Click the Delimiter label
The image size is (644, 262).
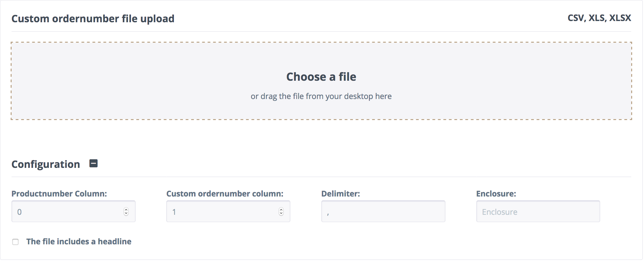(341, 194)
